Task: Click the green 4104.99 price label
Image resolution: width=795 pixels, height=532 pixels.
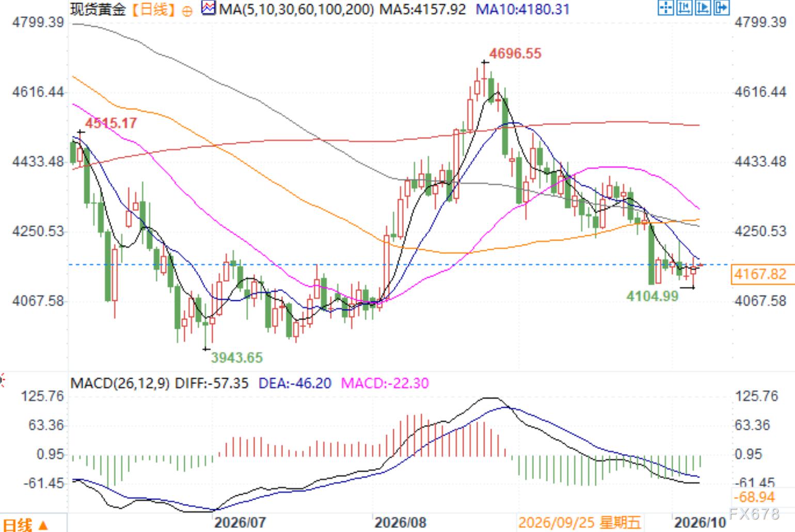Action: click(652, 296)
